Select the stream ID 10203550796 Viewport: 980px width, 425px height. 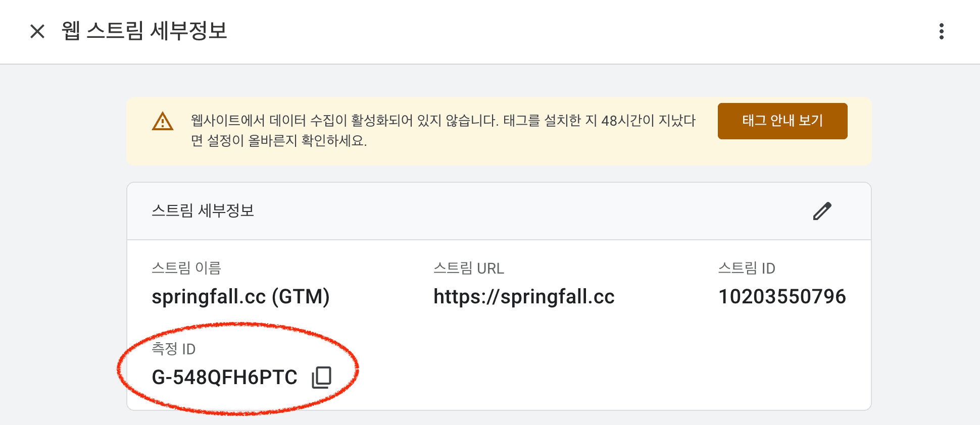[x=782, y=297]
